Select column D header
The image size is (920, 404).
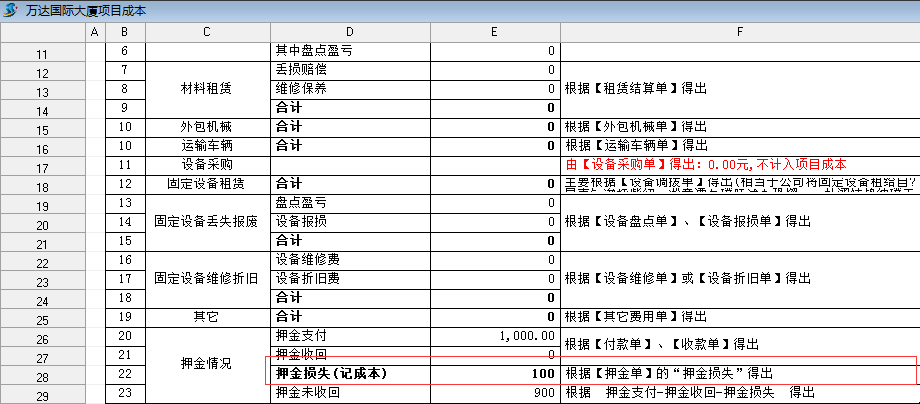(x=350, y=32)
